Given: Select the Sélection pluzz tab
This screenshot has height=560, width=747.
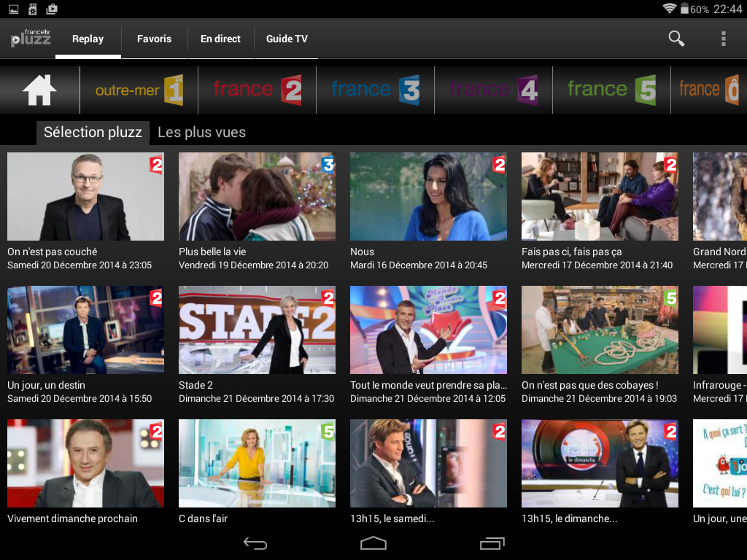Looking at the screenshot, I should click(x=93, y=132).
